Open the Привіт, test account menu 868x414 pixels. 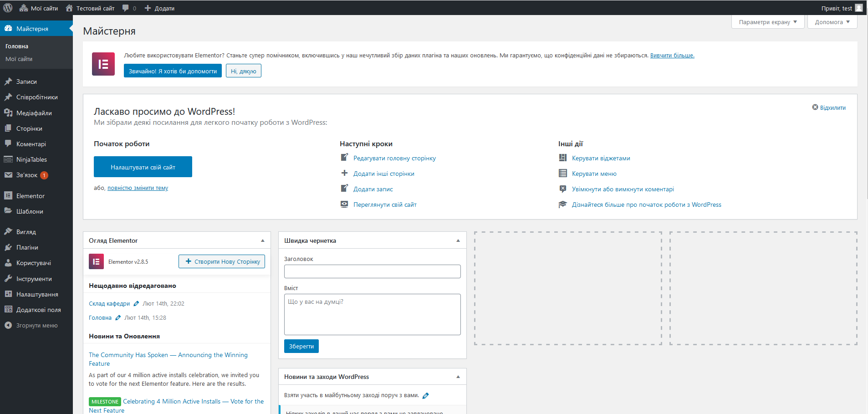(842, 8)
